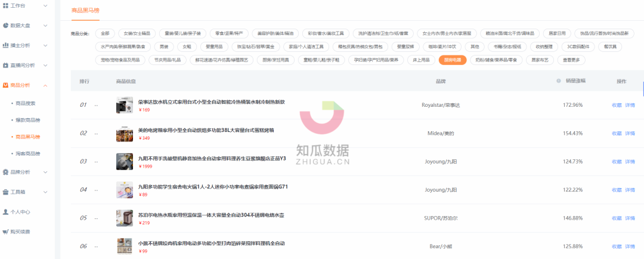Open the 九阳电火锅 product thumbnail
644x259 pixels.
tap(125, 190)
